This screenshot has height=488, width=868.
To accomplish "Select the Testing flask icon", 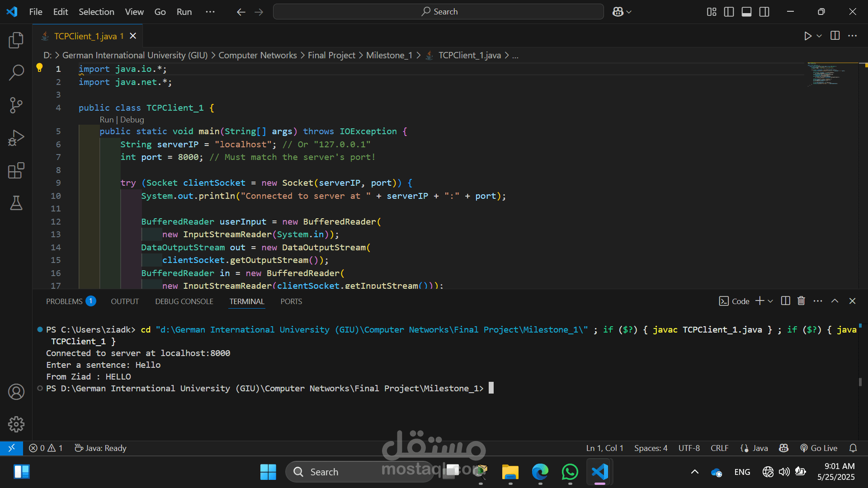I will 16,203.
